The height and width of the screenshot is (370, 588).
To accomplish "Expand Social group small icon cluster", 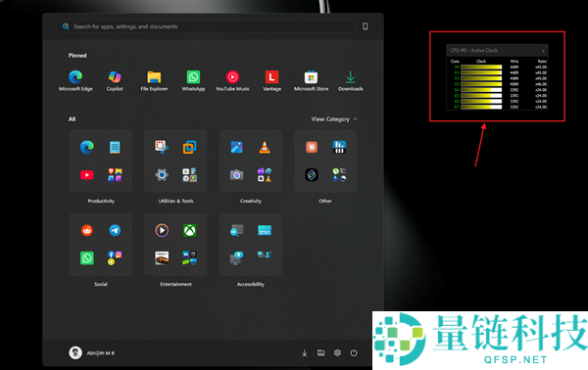I will [x=115, y=258].
